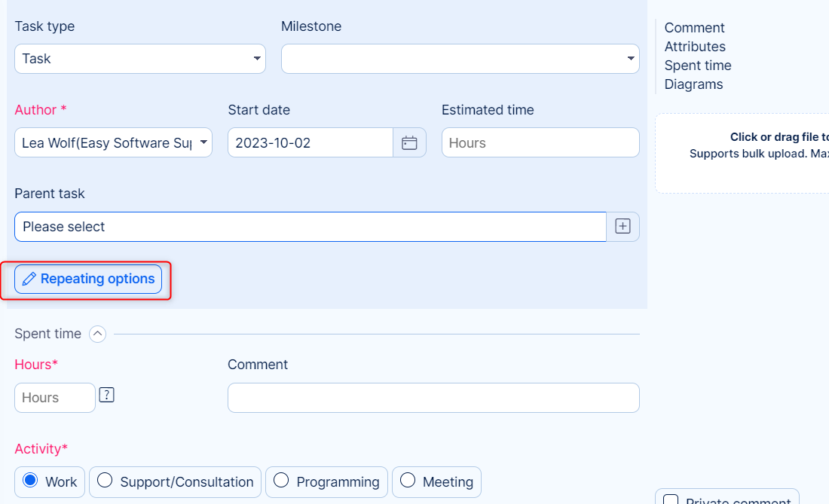This screenshot has width=829, height=504.
Task: Choose the Programming activity option
Action: click(x=282, y=481)
